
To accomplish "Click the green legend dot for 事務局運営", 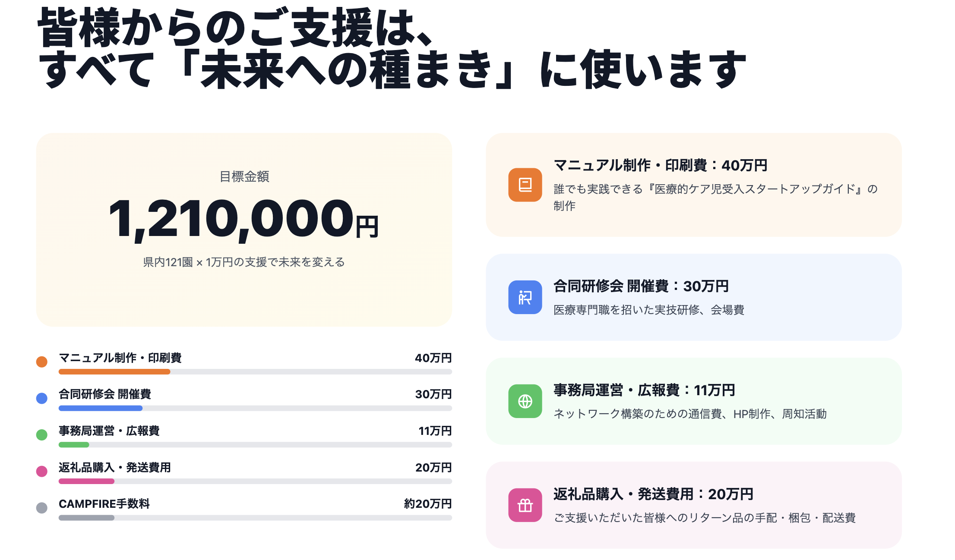I will tap(42, 434).
